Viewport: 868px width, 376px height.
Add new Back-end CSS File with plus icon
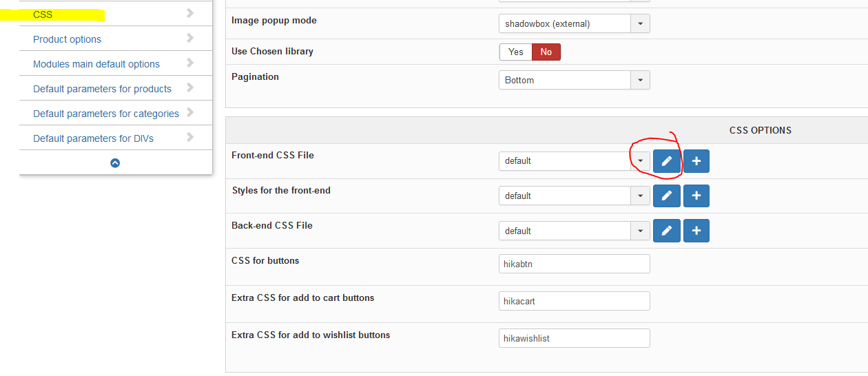(696, 231)
